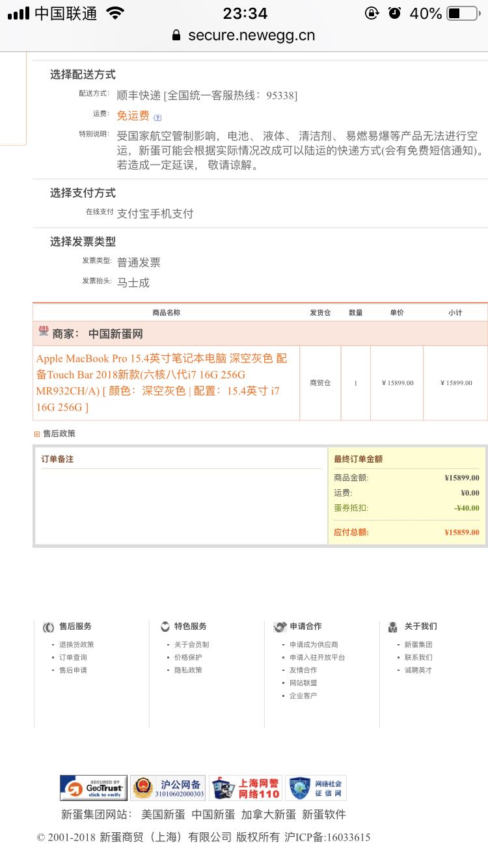Select the 蛋券抵扣 -¥40.00 value
The image size is (488, 868).
(x=467, y=508)
